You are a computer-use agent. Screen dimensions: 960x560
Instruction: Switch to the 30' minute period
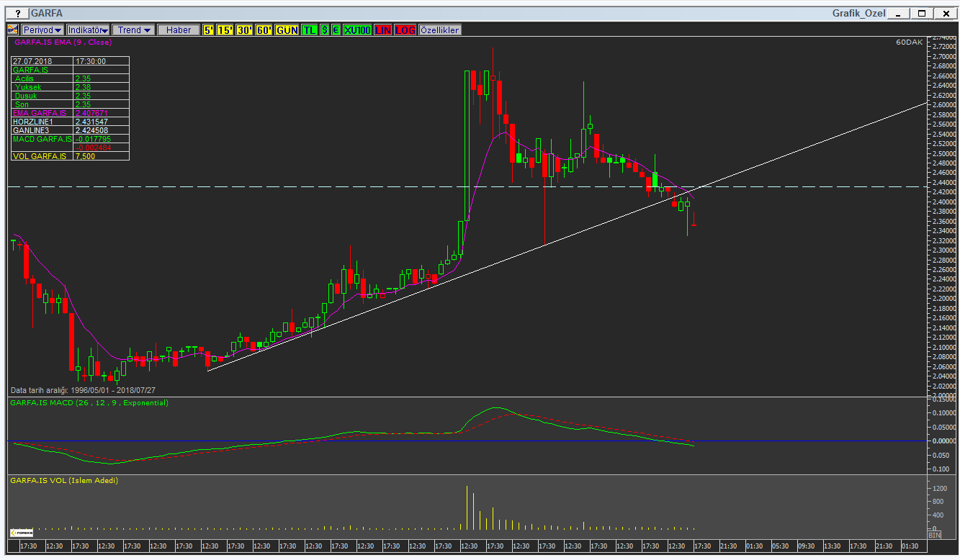coord(245,30)
